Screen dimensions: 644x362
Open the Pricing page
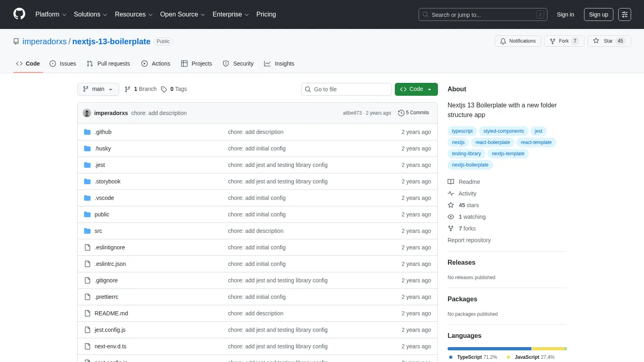266,14
